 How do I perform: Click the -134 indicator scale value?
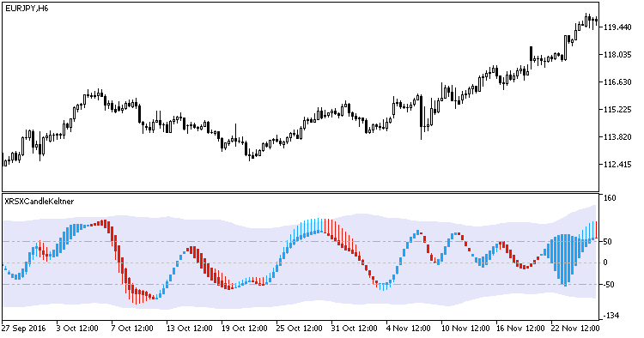click(x=611, y=316)
